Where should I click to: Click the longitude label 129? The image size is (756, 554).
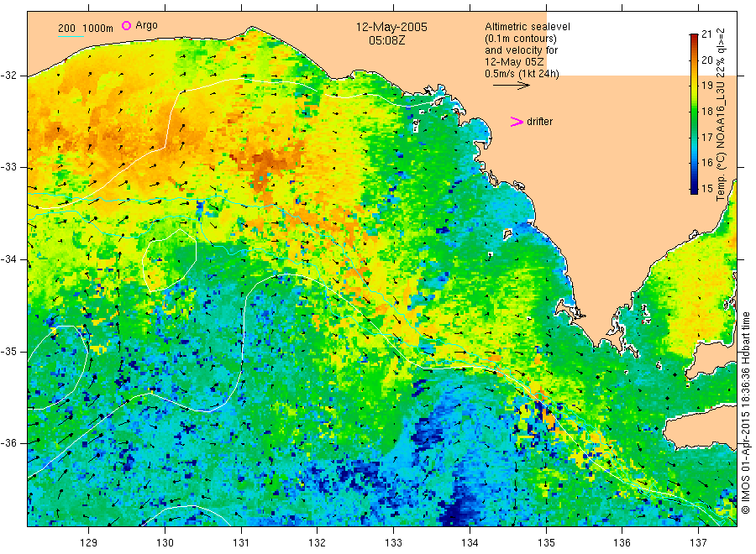coord(89,543)
